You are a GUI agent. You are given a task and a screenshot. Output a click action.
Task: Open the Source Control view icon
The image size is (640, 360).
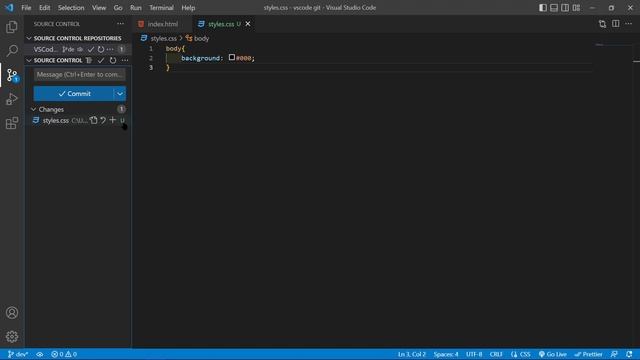(x=12, y=75)
